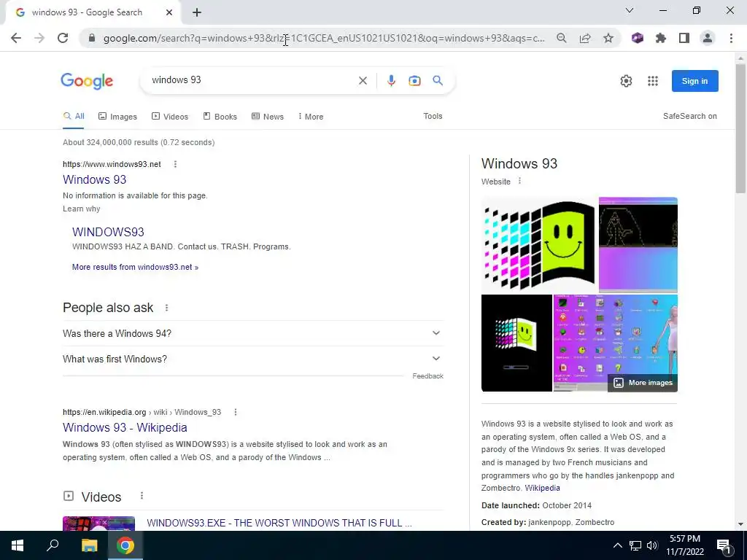The height and width of the screenshot is (560, 747).
Task: Switch to the Books tab
Action: pyautogui.click(x=220, y=117)
